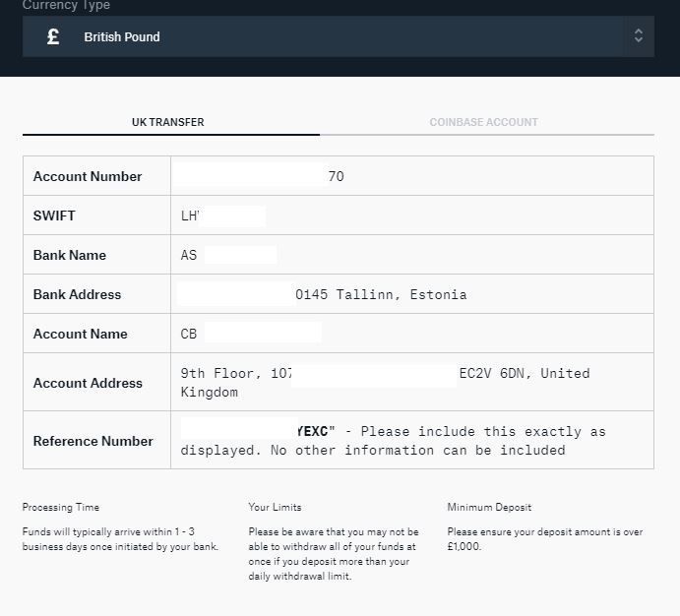Screen dimensions: 680x616
Task: Switch to the UK Transfer tab
Action: click(x=168, y=122)
